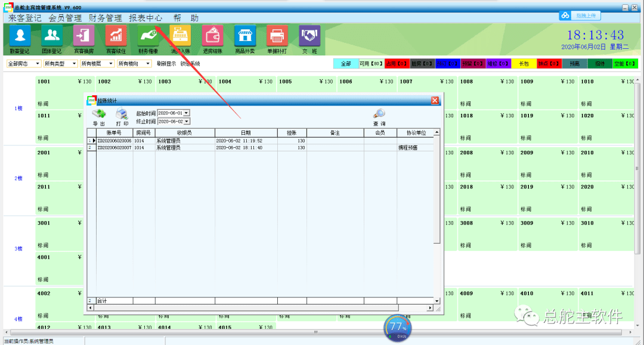Click 刷新显示 refresh display

tap(166, 64)
